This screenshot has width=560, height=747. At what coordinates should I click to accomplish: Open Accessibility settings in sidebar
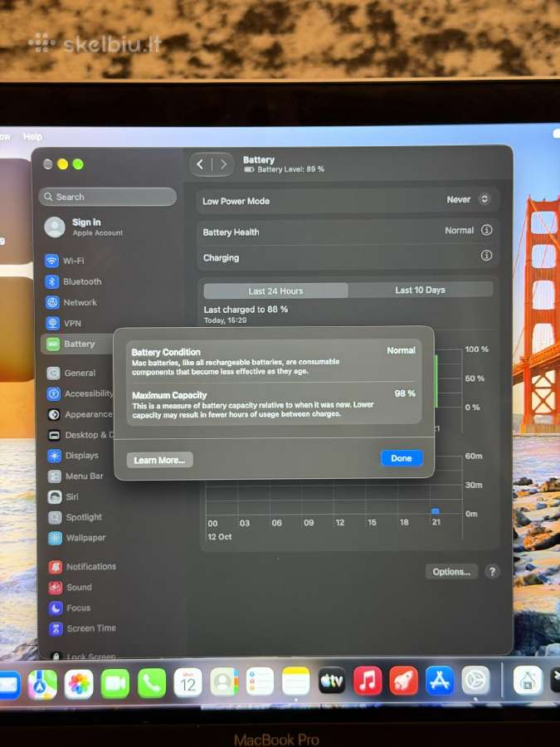(x=80, y=393)
